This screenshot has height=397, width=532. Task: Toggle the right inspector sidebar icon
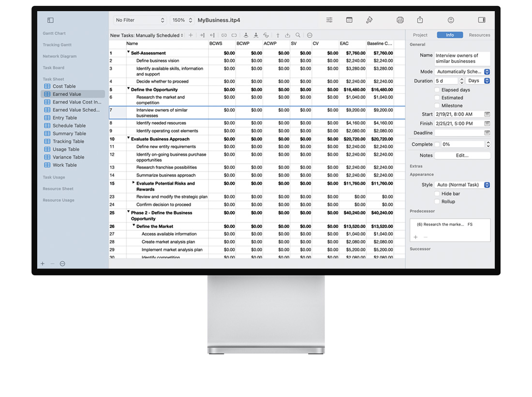[481, 20]
